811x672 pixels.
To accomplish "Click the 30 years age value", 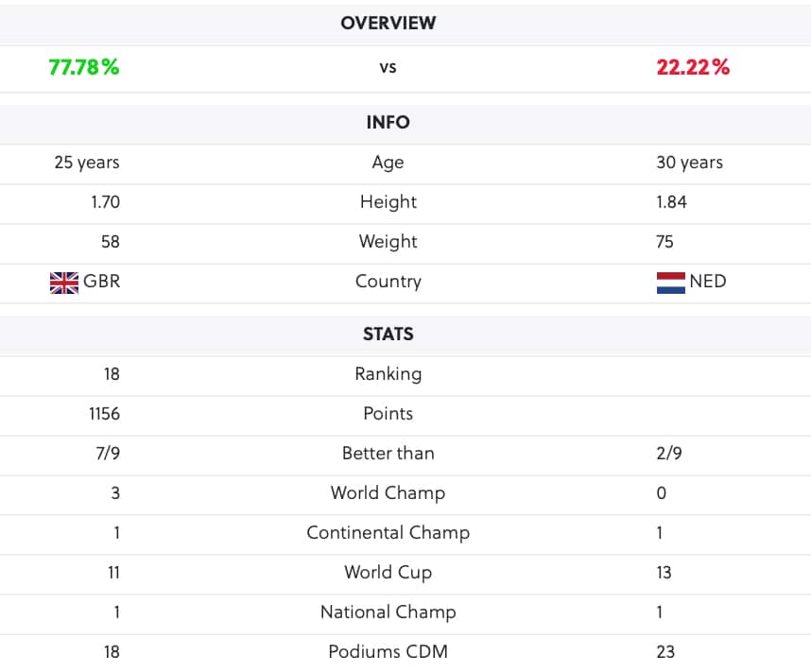I will (689, 163).
